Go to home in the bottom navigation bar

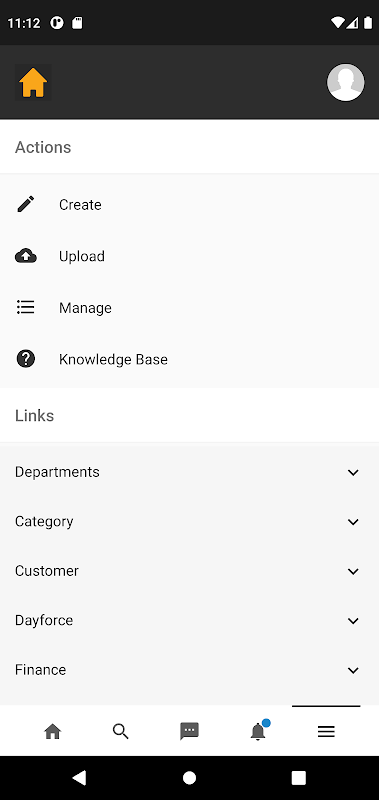tap(53, 732)
